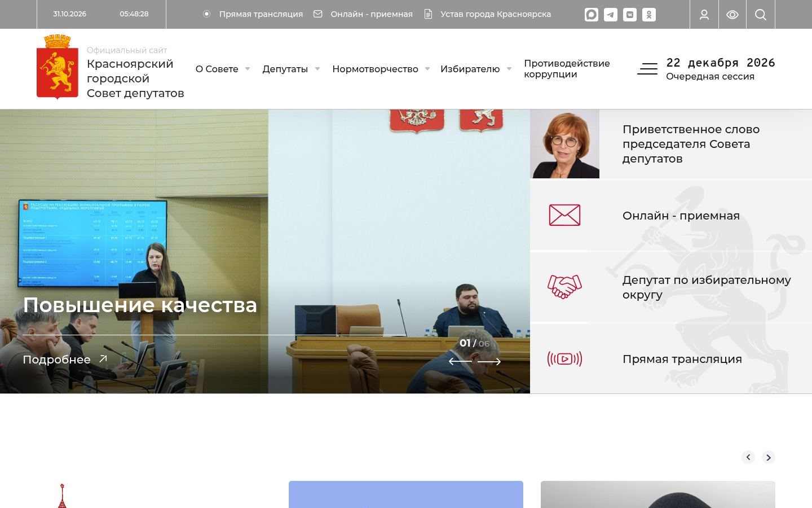Click the Красноярский городской Совет депутатов title

[135, 78]
